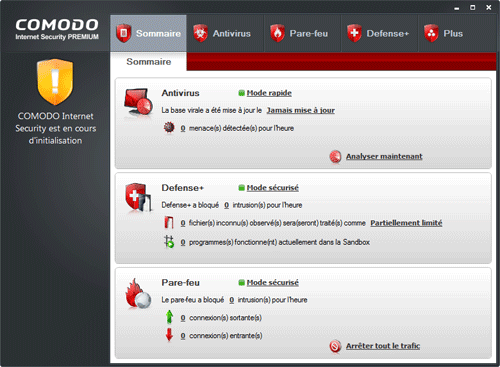Image resolution: width=500 pixels, height=367 pixels.
Task: Click the stop-sign icon beside Arrêter tout le trafic
Action: [335, 346]
